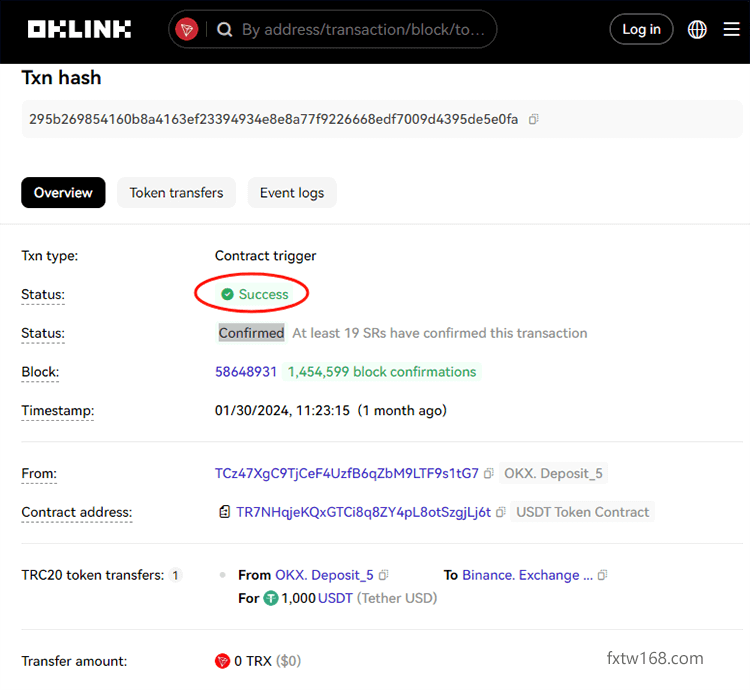This screenshot has width=750, height=690.
Task: Click the OKLink logo
Action: point(79,29)
